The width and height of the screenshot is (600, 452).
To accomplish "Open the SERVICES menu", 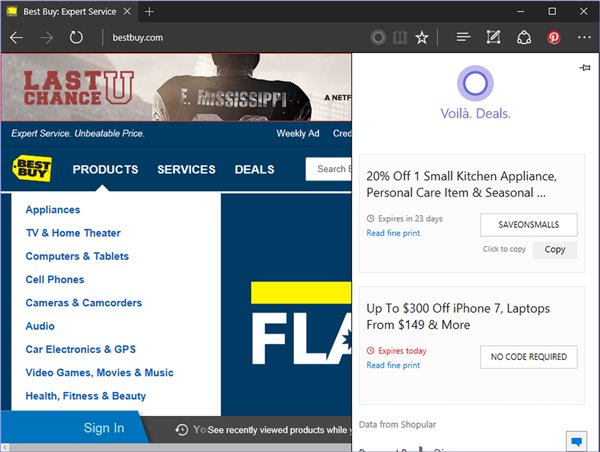I will (x=186, y=169).
